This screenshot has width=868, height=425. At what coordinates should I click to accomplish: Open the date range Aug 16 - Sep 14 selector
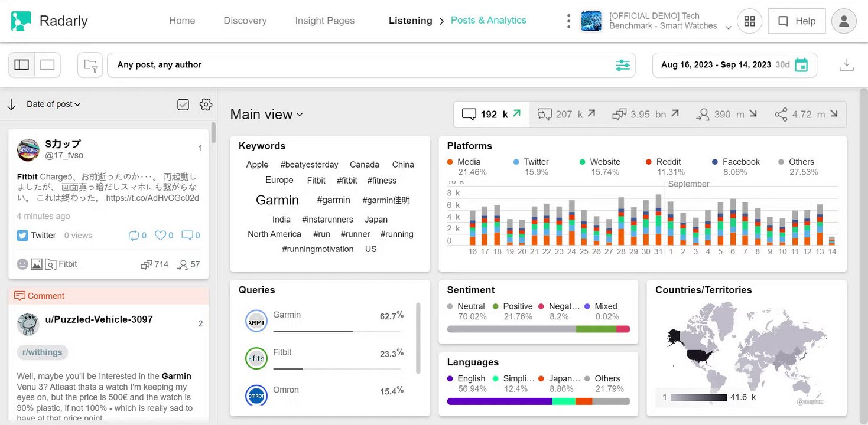click(734, 65)
